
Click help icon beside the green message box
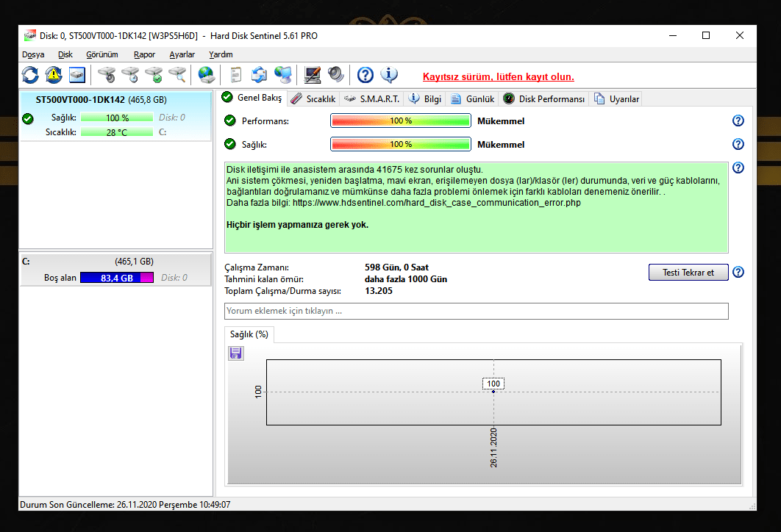point(738,168)
